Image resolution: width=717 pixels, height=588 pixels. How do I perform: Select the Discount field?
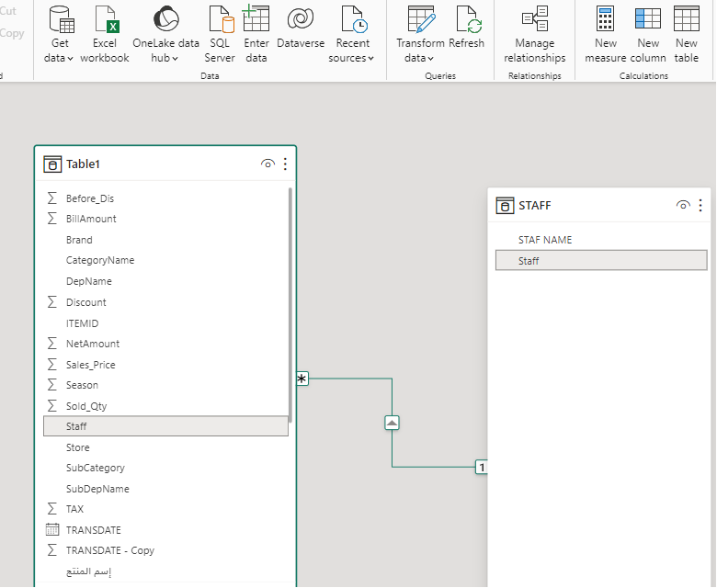coord(165,302)
